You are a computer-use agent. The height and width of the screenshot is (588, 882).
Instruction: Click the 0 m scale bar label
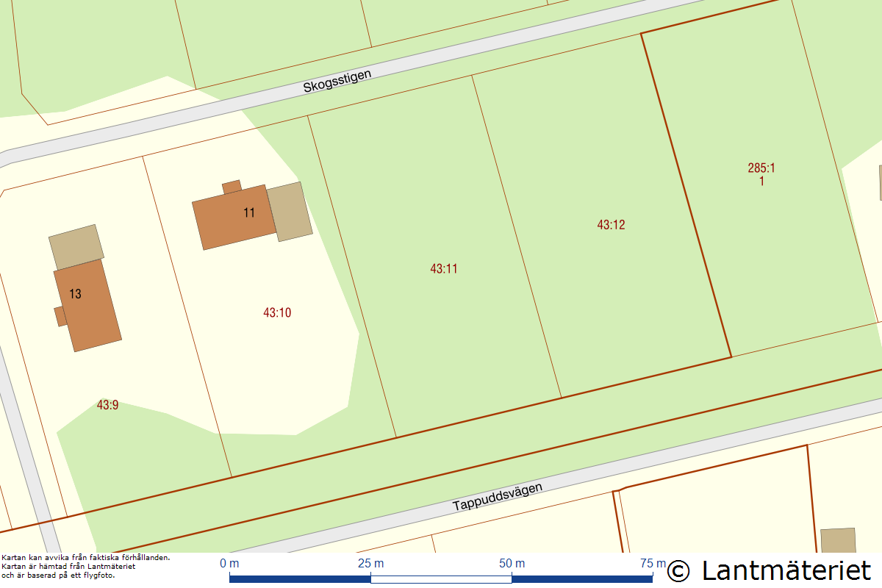point(229,564)
